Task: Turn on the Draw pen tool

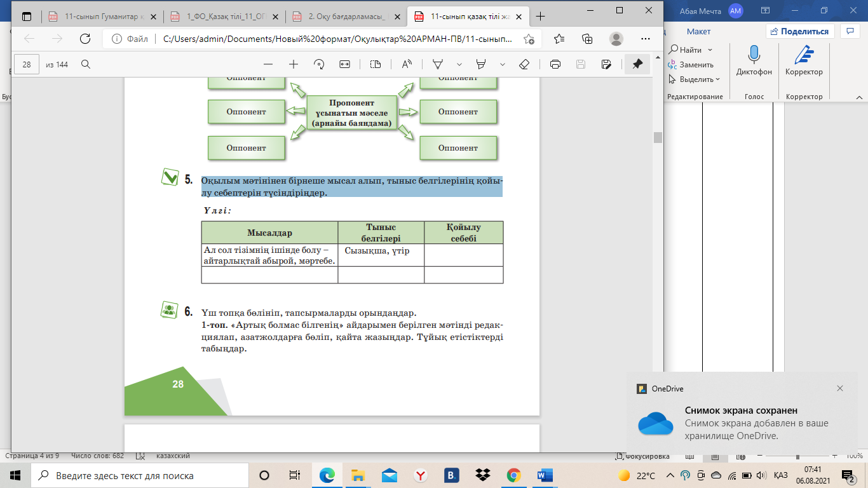Action: (438, 64)
